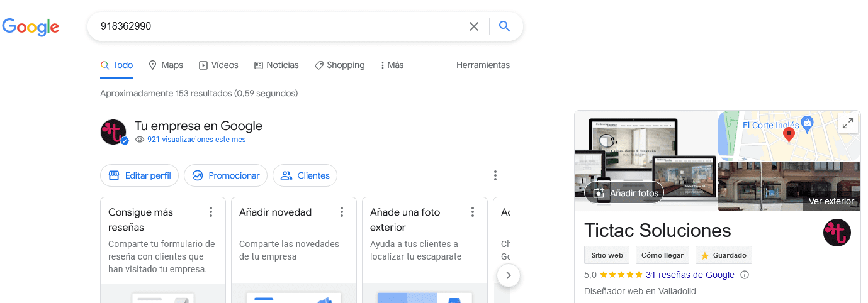Switch to the Vídeos tab

218,65
